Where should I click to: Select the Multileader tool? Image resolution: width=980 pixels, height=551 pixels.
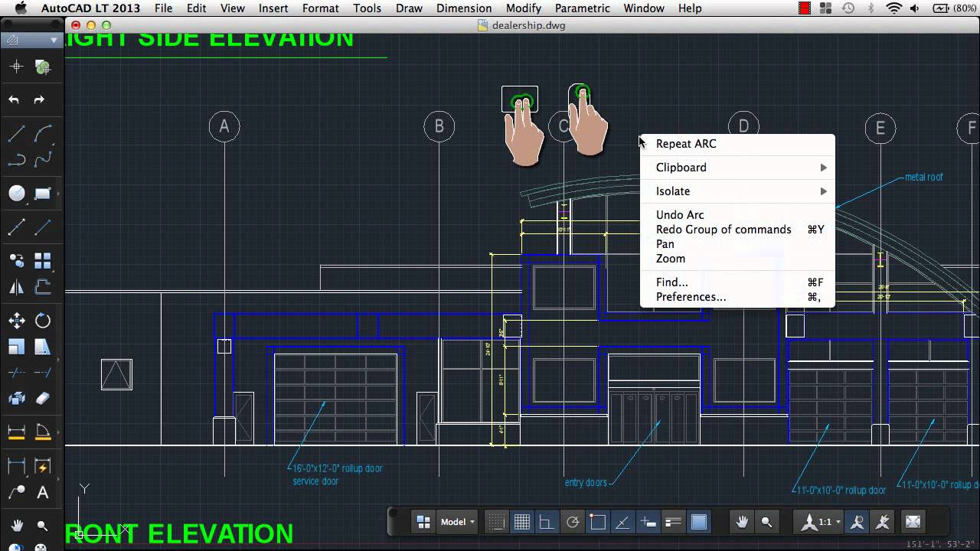point(16,493)
